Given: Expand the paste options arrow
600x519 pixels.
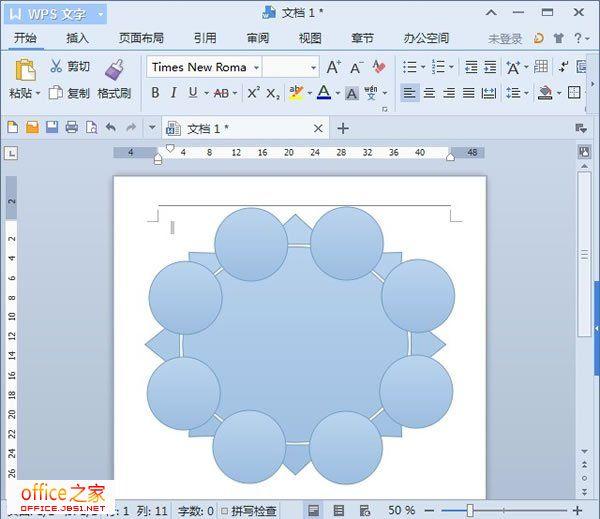Looking at the screenshot, I should (x=38, y=93).
